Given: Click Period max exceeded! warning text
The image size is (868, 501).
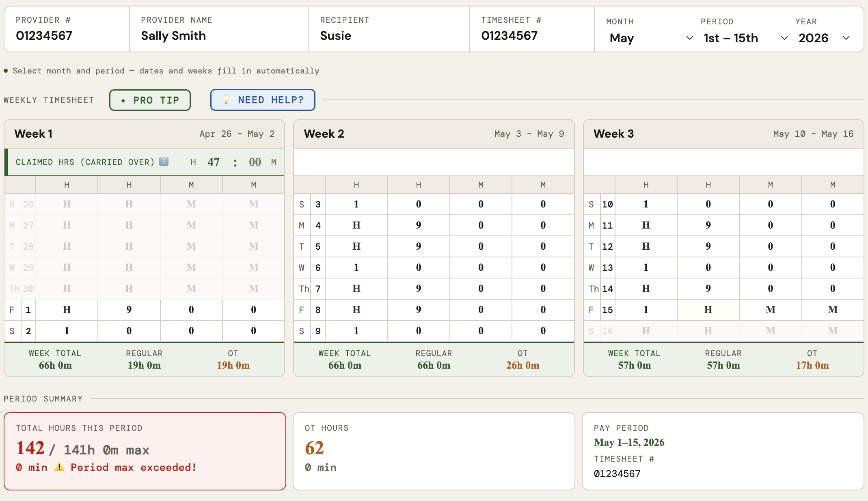Looking at the screenshot, I should tap(134, 467).
